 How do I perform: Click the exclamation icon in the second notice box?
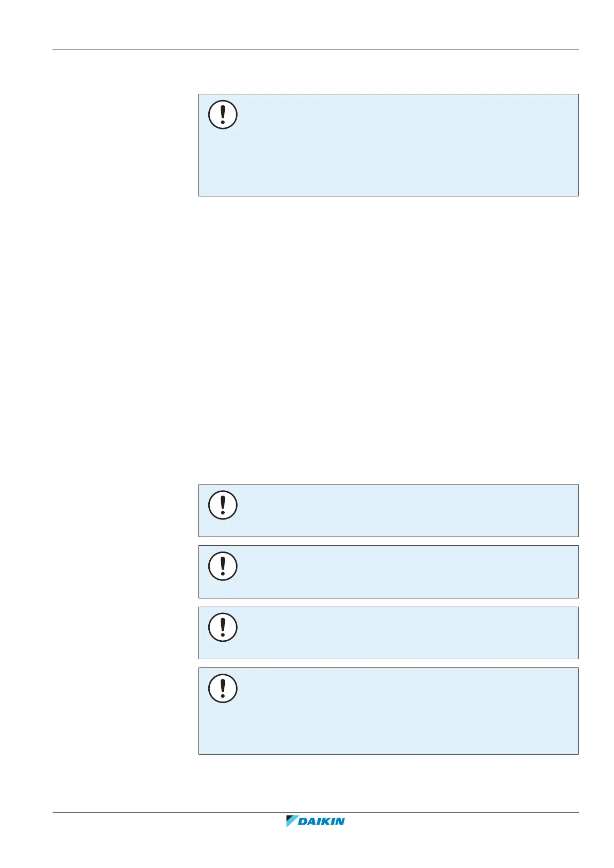[223, 505]
